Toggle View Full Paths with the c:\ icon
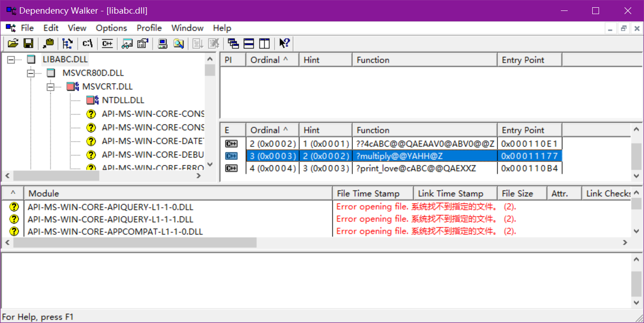This screenshot has width=644, height=323. (x=87, y=43)
